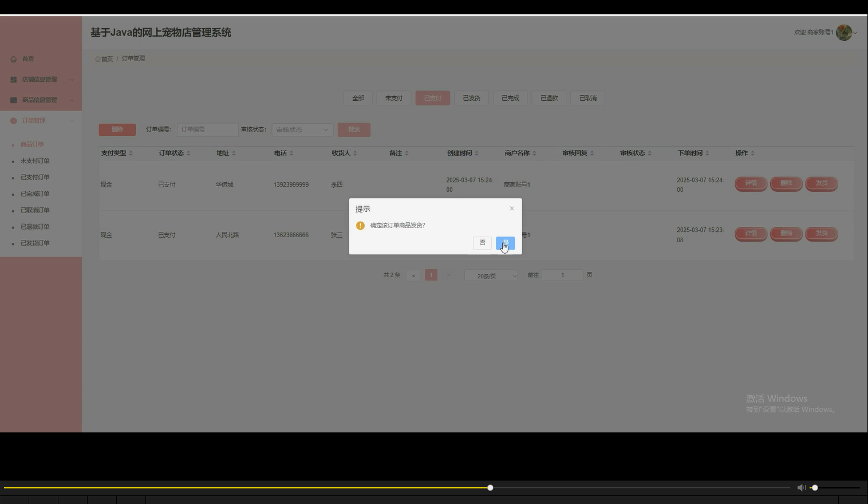Image resolution: width=868 pixels, height=504 pixels.
Task: Click address cell 人民北路
Action: [227, 235]
